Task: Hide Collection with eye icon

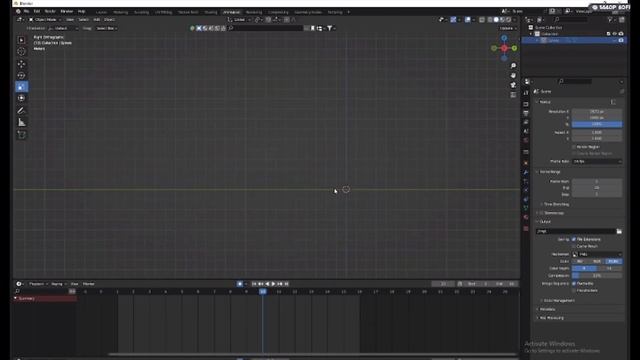Action: (615, 34)
